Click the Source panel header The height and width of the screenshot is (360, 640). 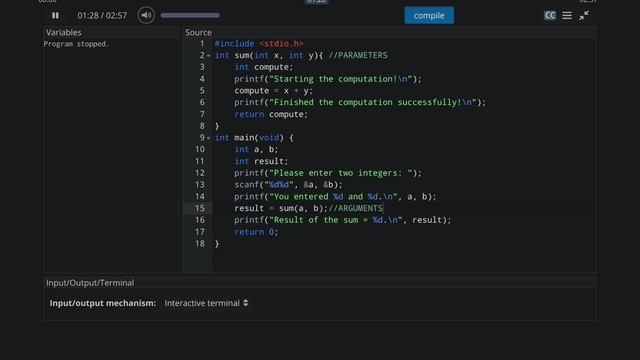[198, 32]
